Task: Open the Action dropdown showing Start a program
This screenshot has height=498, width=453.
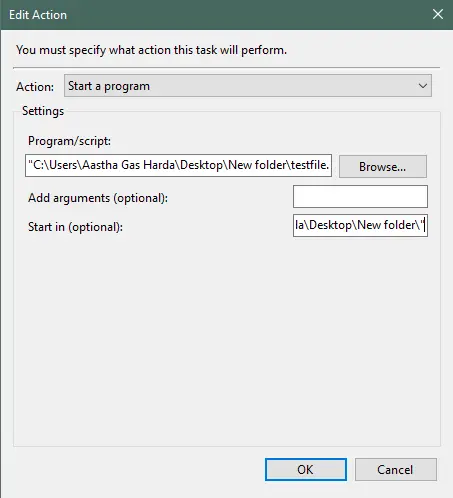Action: (248, 86)
